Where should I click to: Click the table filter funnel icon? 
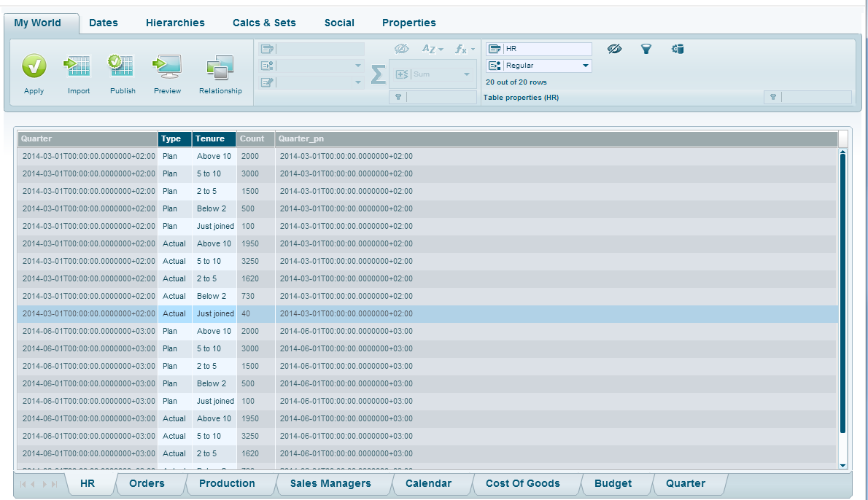[x=646, y=49]
